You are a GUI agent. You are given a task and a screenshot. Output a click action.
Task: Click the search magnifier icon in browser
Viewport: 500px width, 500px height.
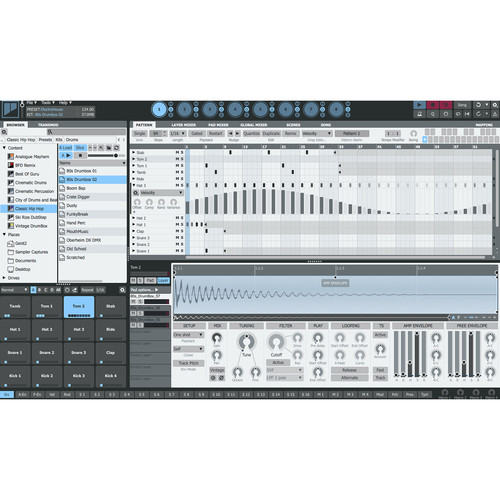pos(50,132)
